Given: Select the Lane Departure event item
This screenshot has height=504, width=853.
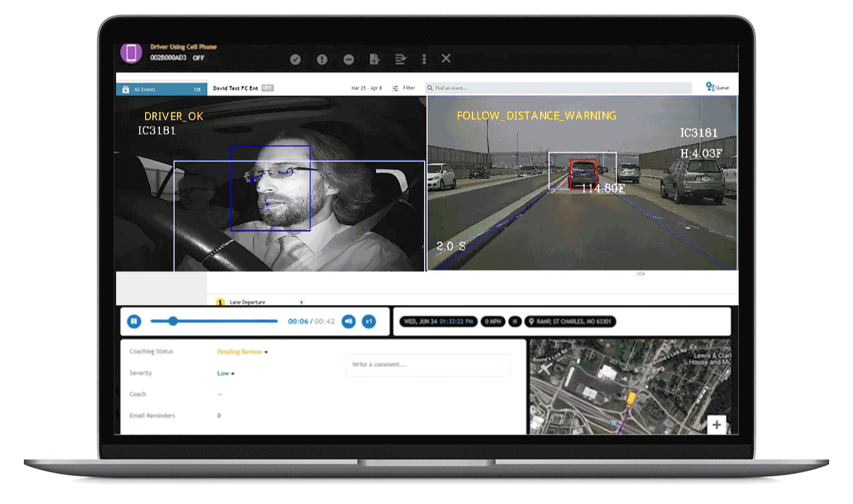Looking at the screenshot, I should [247, 302].
